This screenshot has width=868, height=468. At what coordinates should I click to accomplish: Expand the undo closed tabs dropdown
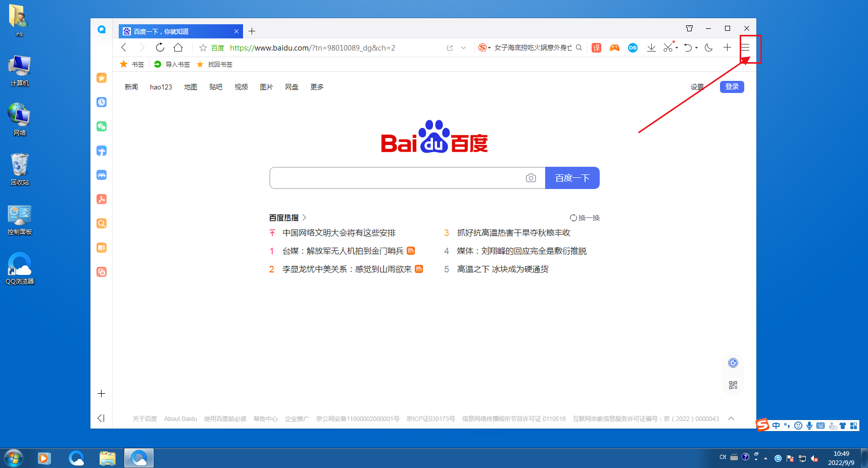point(697,48)
